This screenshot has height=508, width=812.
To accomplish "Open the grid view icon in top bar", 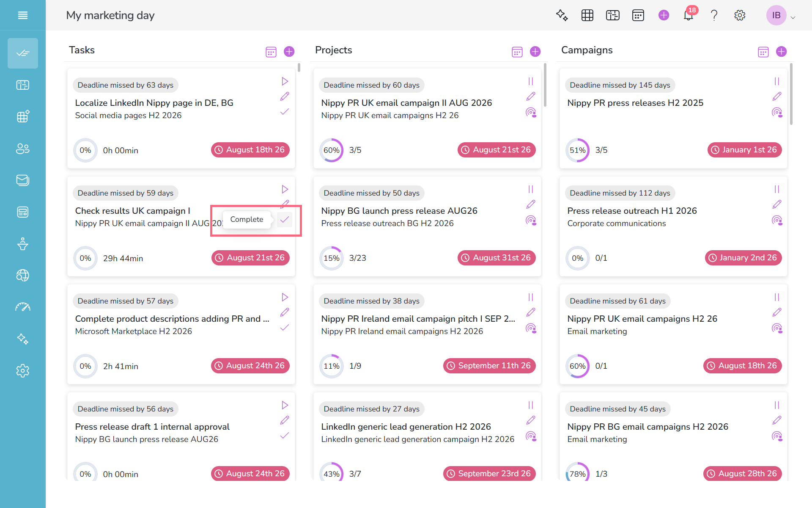I will [x=587, y=15].
